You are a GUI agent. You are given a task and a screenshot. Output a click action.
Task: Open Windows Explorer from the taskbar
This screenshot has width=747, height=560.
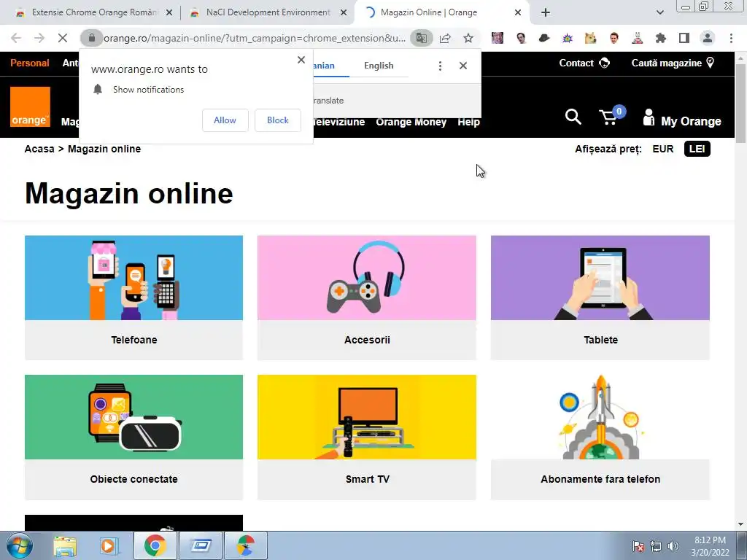point(65,545)
